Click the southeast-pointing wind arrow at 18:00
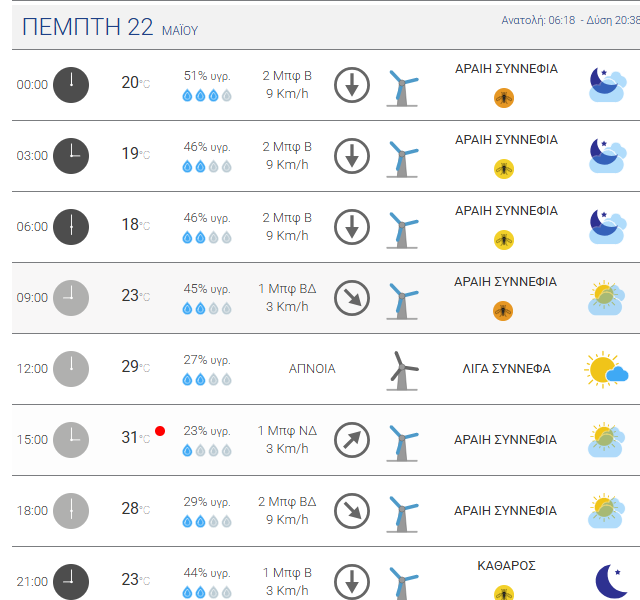640x600 pixels. tap(352, 511)
